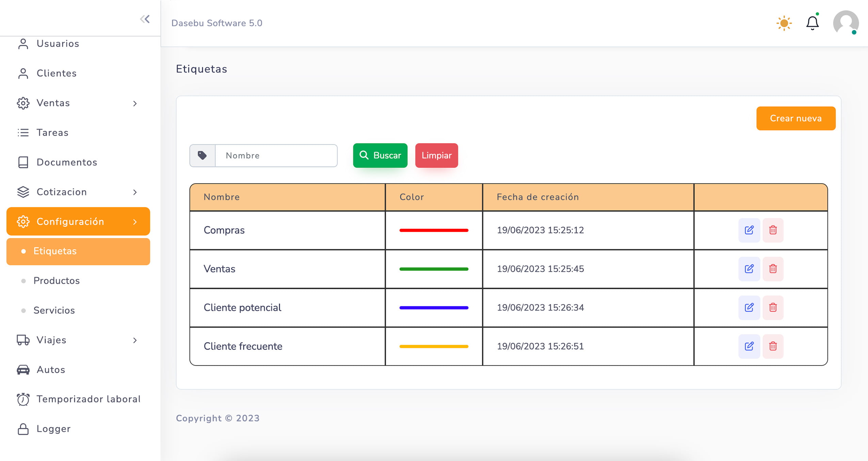Open notifications with the bell icon
This screenshot has width=868, height=461.
point(813,23)
